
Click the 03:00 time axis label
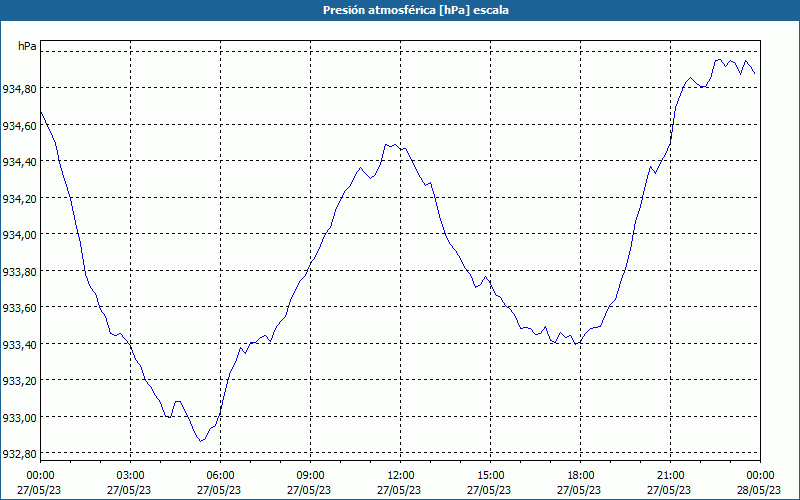click(x=131, y=476)
